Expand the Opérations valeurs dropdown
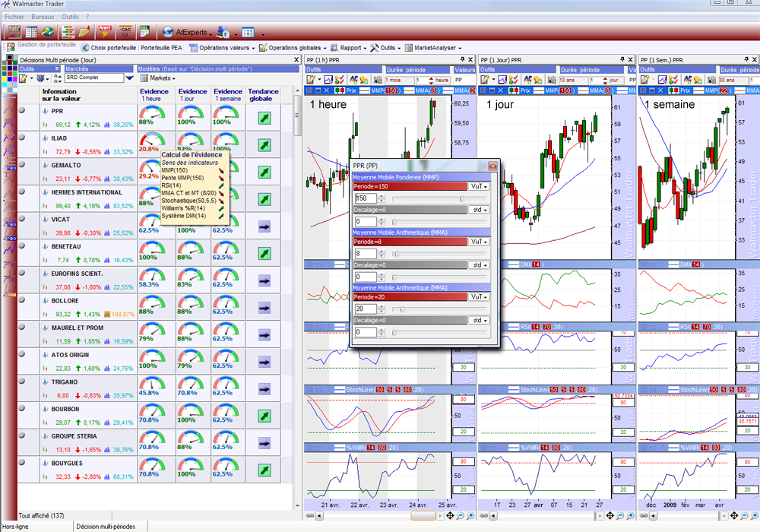 [x=253, y=48]
